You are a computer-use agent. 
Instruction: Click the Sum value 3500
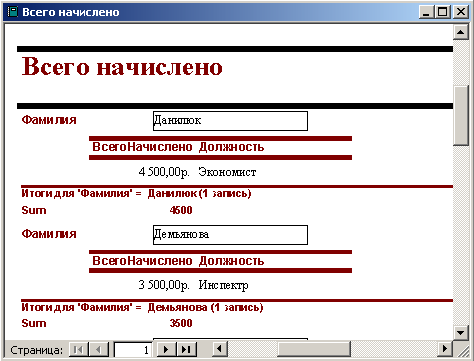(181, 323)
